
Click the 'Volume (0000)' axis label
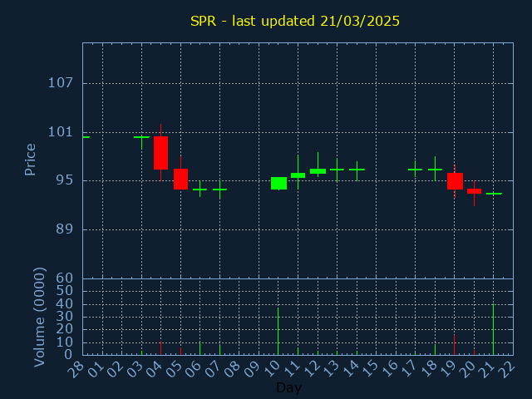point(39,317)
